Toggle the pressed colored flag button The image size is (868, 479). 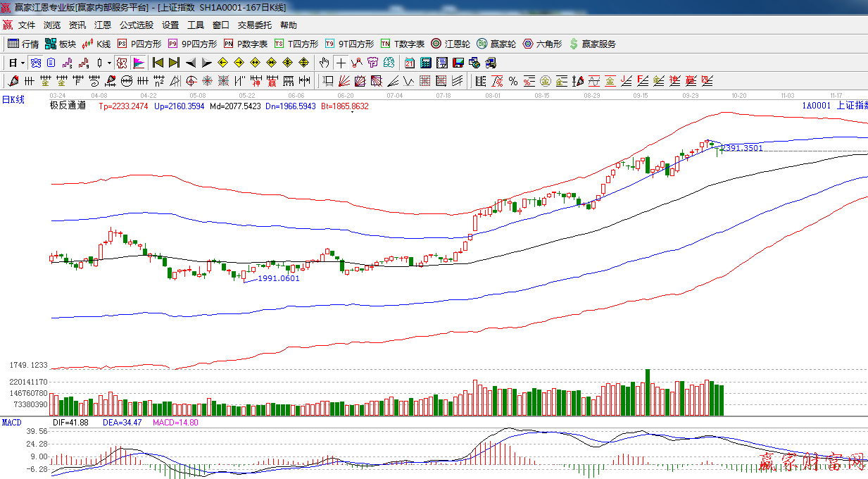coord(138,63)
